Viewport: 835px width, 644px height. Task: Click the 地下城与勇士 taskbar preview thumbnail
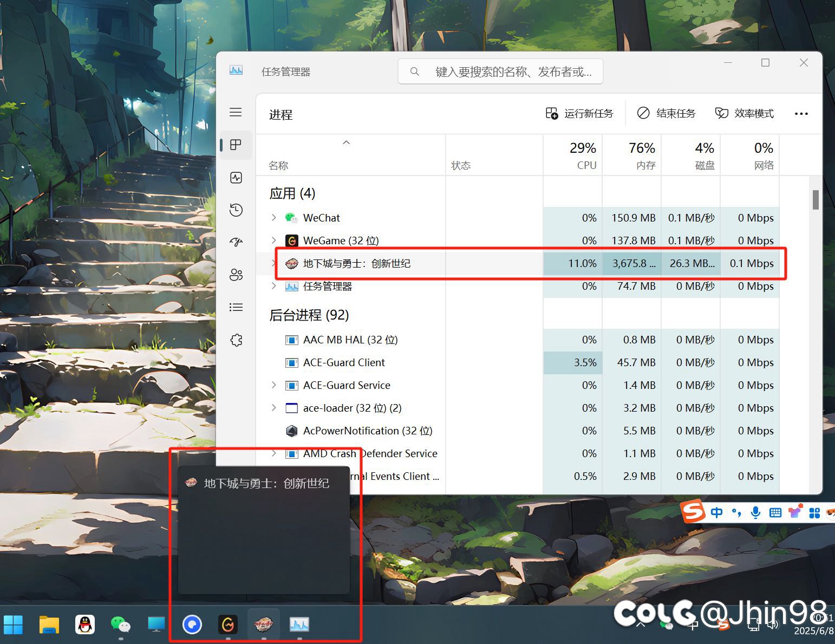(264, 530)
